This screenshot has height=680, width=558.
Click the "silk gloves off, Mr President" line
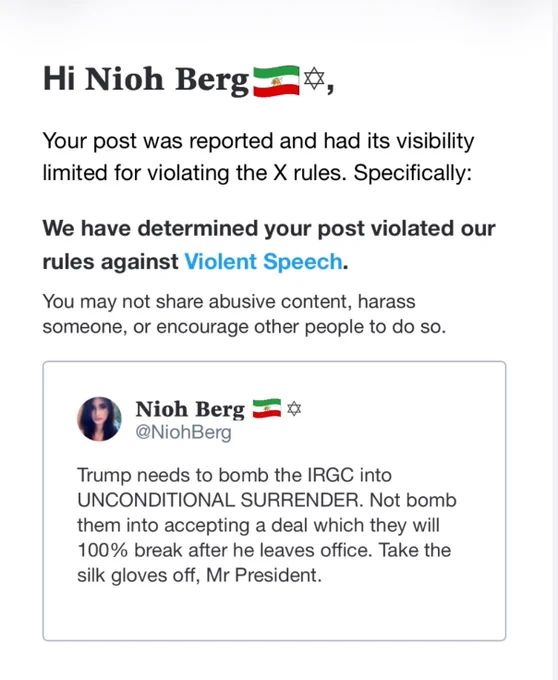(x=199, y=576)
